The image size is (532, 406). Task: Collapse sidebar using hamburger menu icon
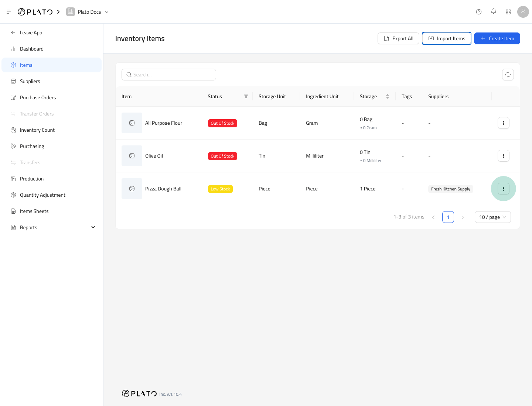[9, 12]
